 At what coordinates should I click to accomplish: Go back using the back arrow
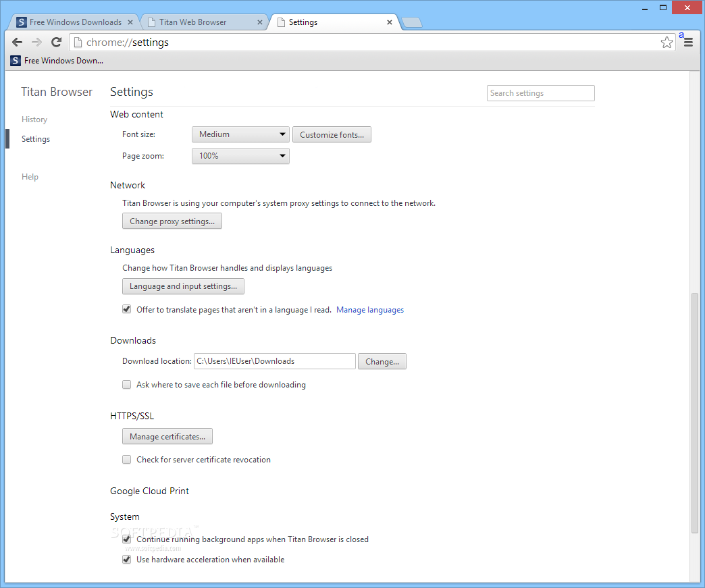(x=17, y=43)
